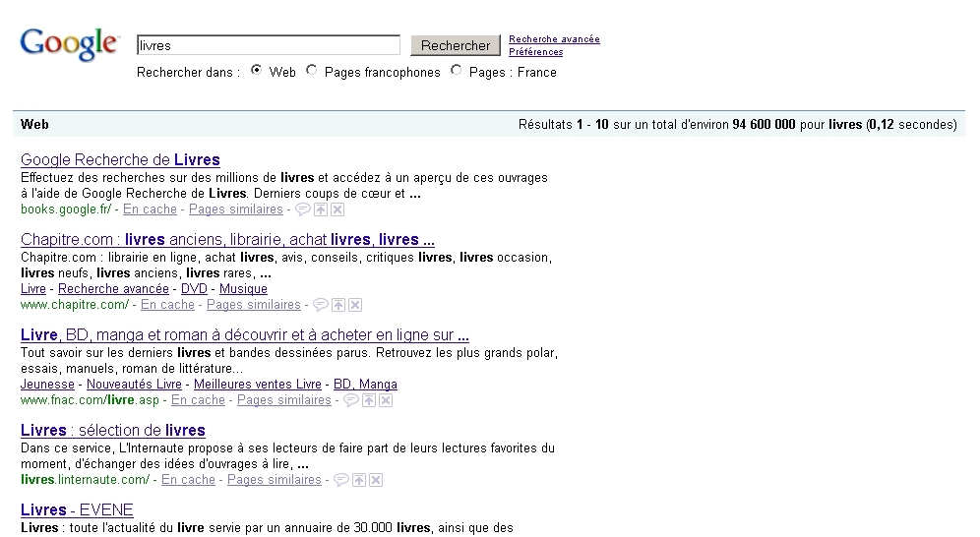Viewport: 980px width, 537px height.
Task: Comment icon for books.google.fr result
Action: tap(302, 209)
